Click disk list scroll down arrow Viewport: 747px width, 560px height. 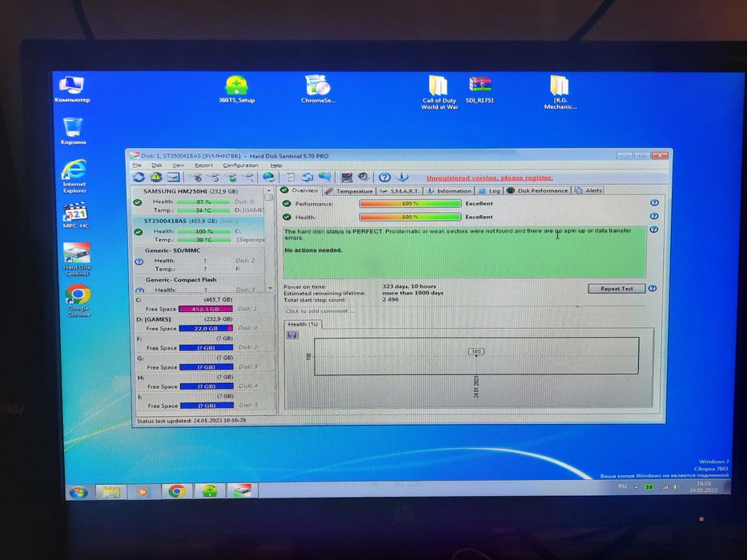[270, 289]
